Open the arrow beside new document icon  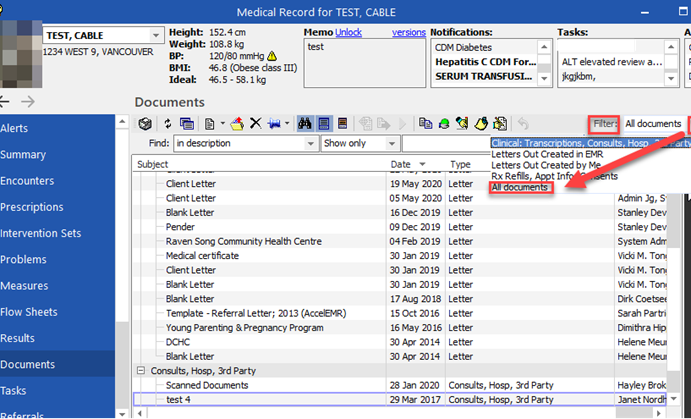tap(222, 124)
